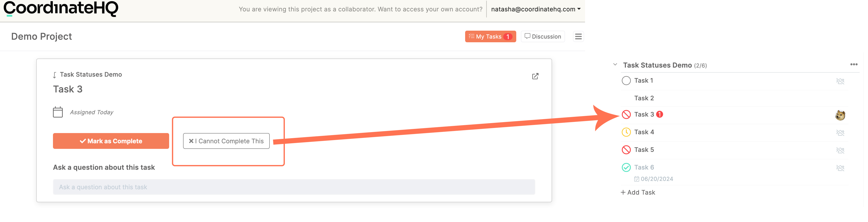Toggle the green completed check on Task 6

point(626,167)
